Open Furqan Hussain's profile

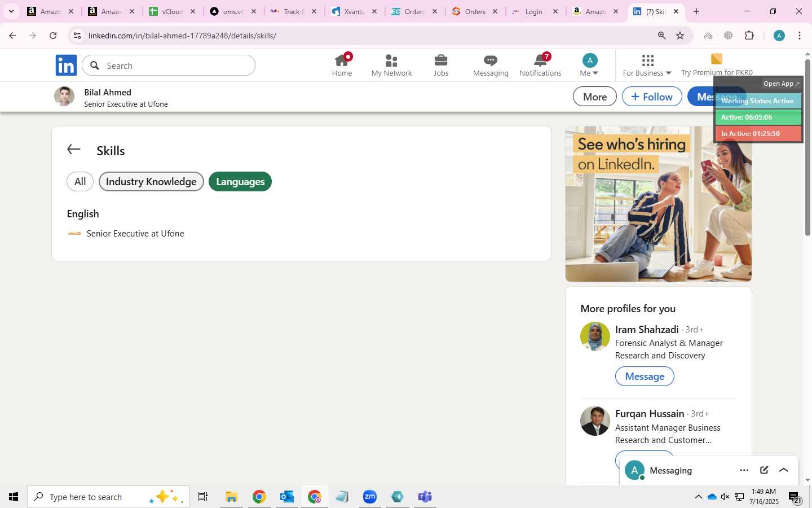pyautogui.click(x=650, y=414)
